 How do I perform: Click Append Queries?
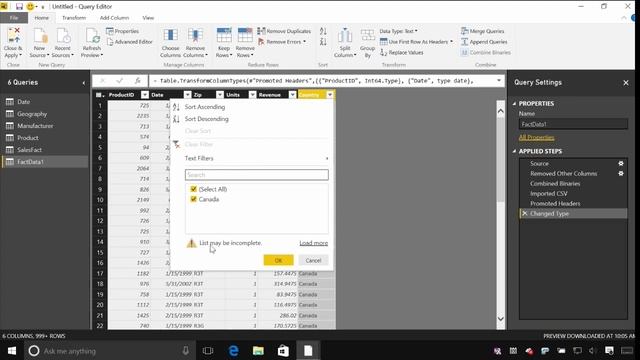484,42
